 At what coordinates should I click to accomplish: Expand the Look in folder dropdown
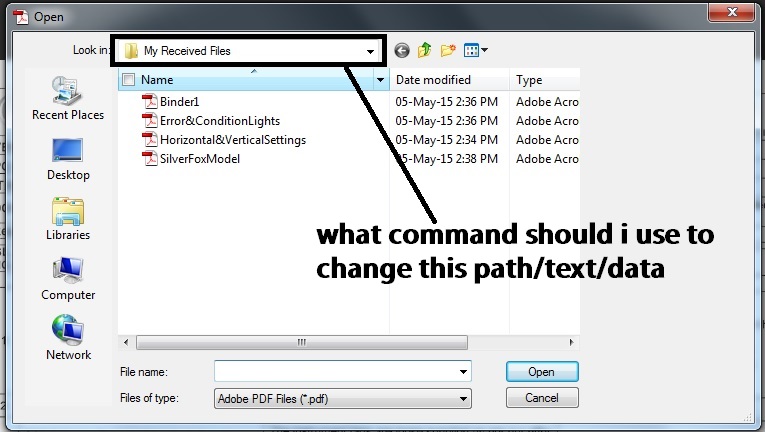point(370,51)
